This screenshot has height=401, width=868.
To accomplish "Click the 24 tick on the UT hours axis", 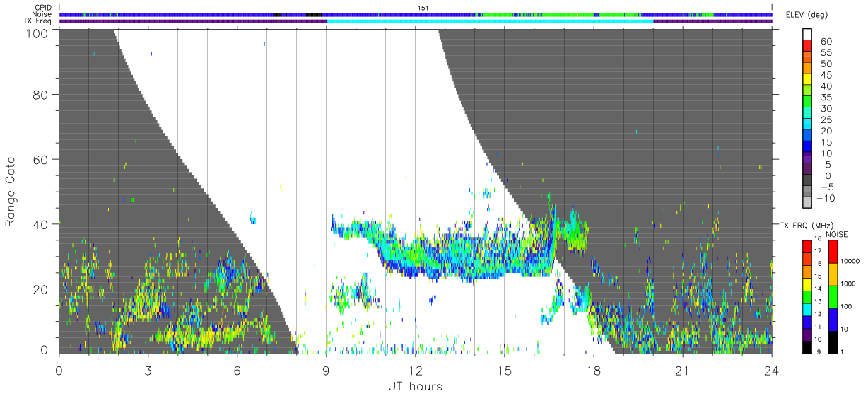I will click(x=772, y=370).
